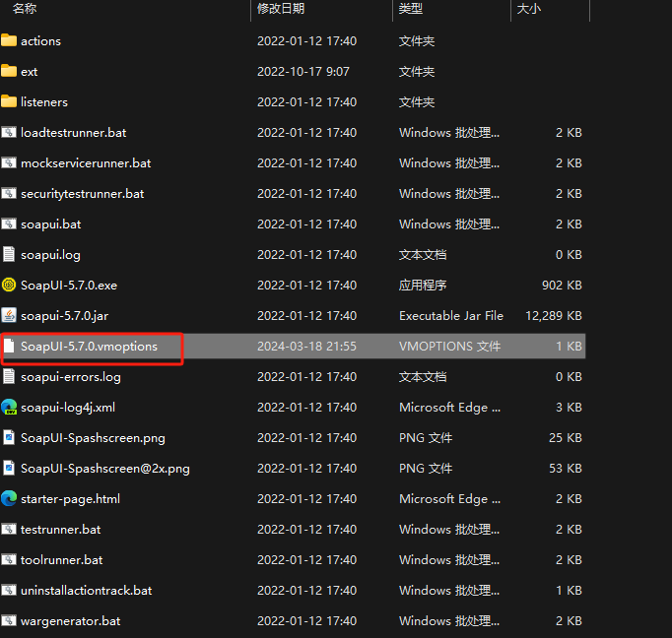Select the file name starter-page.html

[x=70, y=499]
